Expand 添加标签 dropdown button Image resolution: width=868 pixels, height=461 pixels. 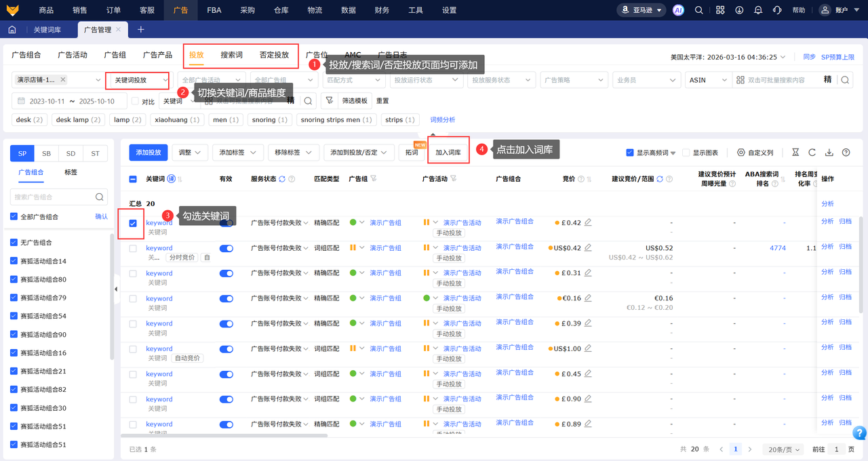coord(237,153)
